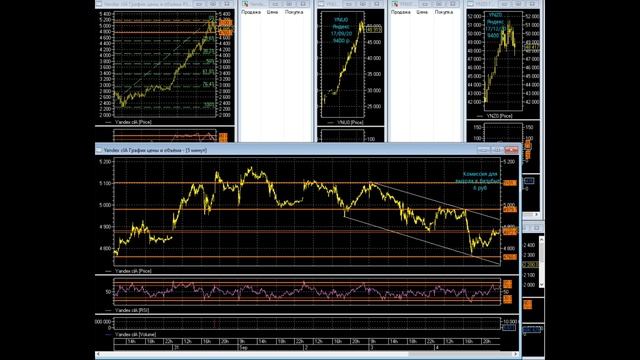Close the top-left Yandex clA chart window
This screenshot has height=360, width=640.
click(227, 3)
